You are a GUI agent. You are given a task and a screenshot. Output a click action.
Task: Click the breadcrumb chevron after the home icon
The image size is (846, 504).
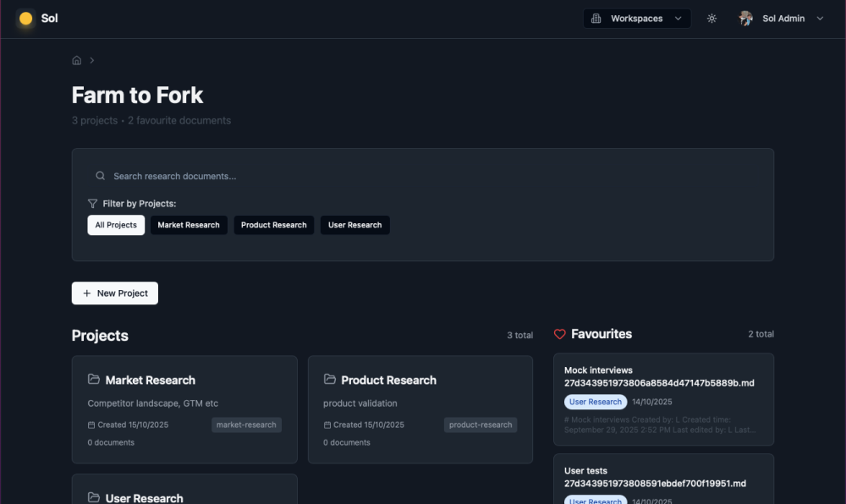(x=91, y=60)
